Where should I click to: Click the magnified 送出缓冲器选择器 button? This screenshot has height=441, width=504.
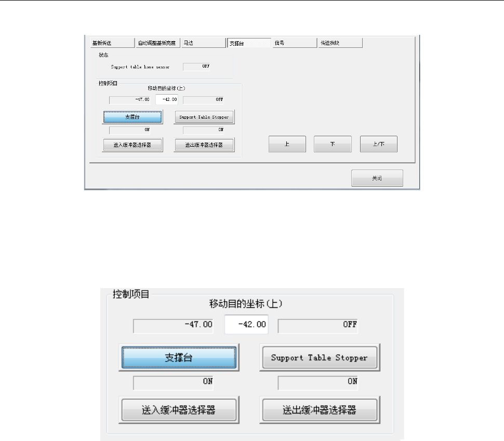tap(320, 410)
